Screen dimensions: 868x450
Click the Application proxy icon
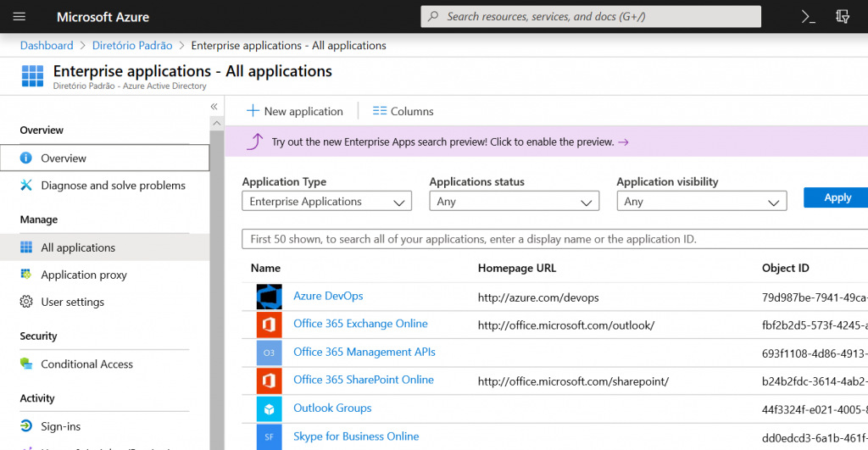pos(26,274)
